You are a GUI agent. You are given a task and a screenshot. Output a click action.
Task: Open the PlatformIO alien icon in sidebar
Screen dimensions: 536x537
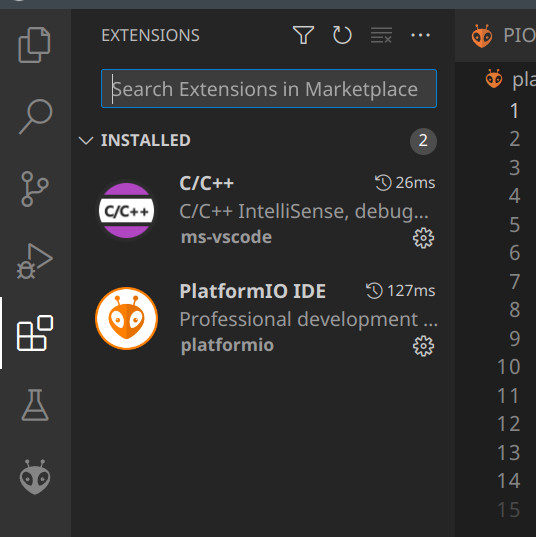pos(35,477)
